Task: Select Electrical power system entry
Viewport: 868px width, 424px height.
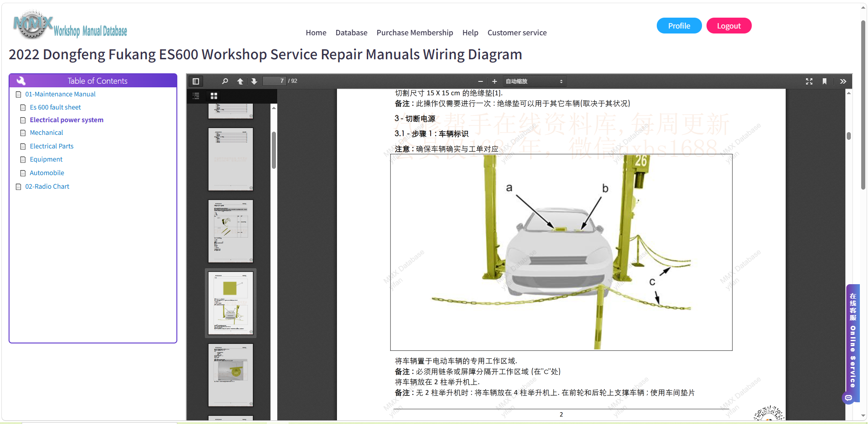Action: (67, 120)
